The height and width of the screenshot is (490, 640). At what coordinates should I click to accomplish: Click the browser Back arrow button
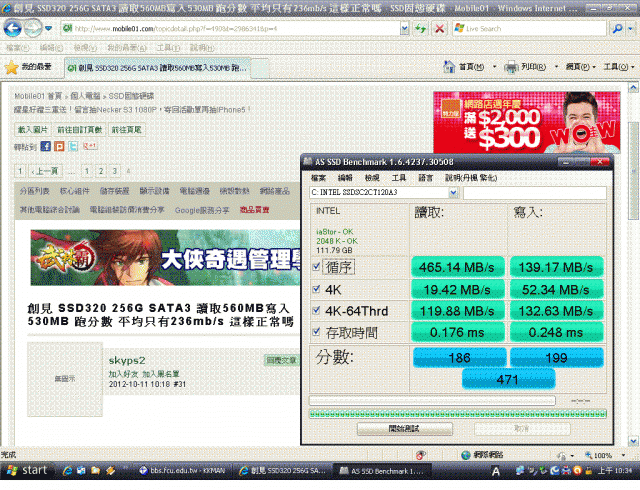pos(13,28)
